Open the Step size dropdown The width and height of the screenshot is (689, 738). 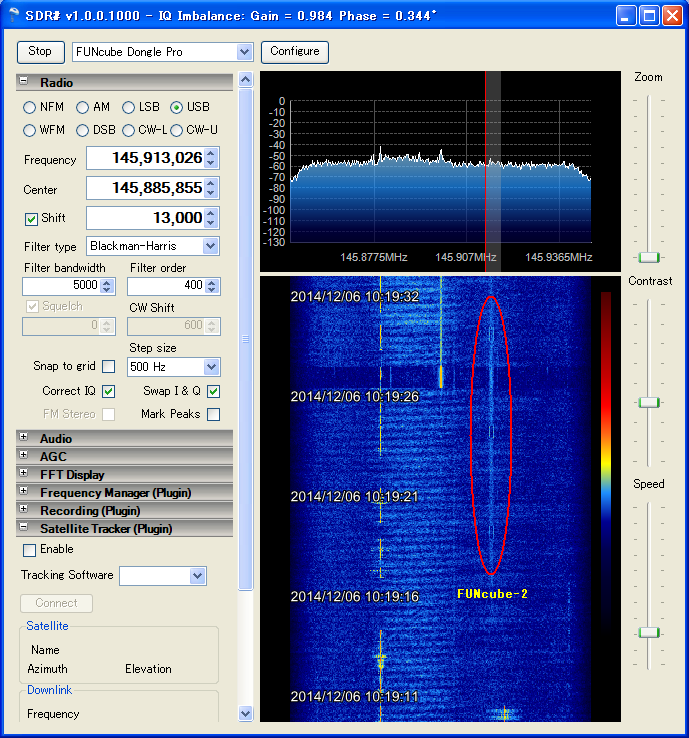point(212,367)
